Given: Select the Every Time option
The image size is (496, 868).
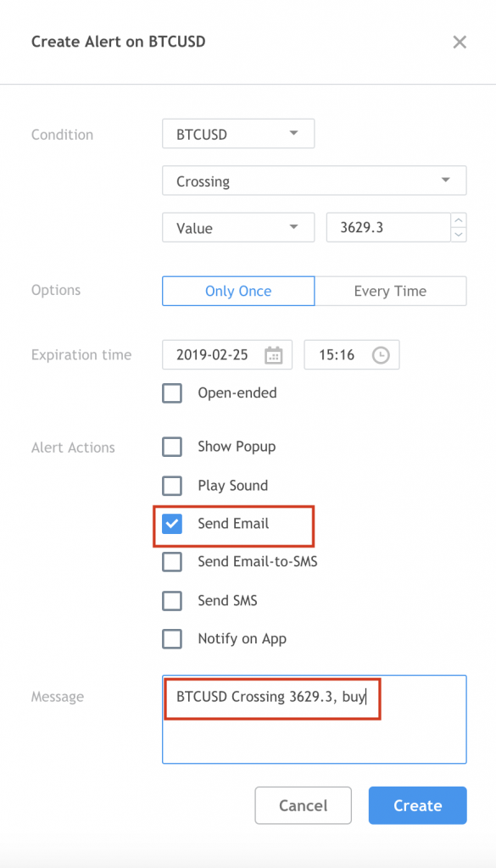Looking at the screenshot, I should click(390, 292).
